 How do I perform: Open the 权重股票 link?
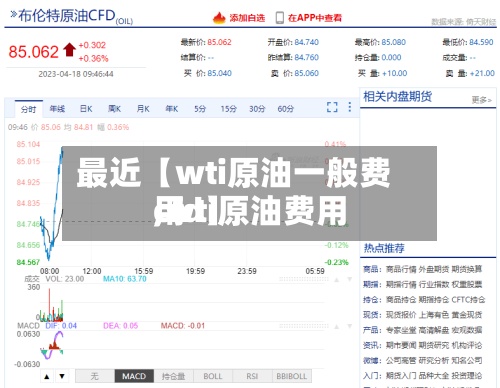coord(467,285)
